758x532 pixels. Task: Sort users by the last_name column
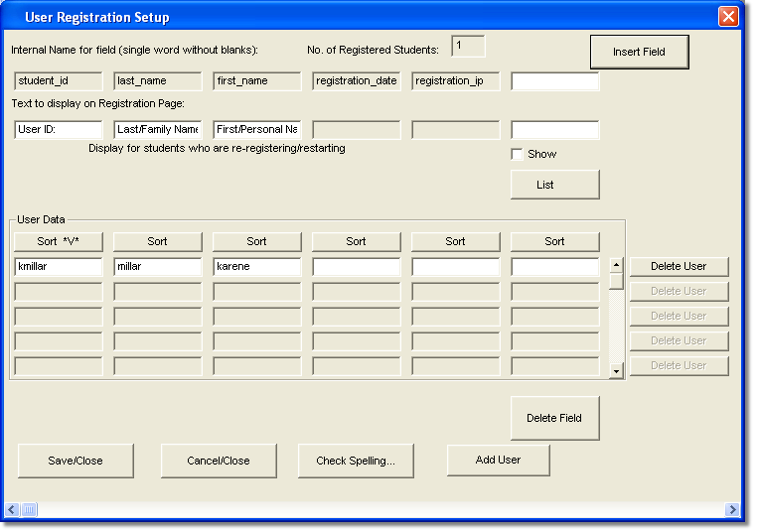click(x=158, y=241)
